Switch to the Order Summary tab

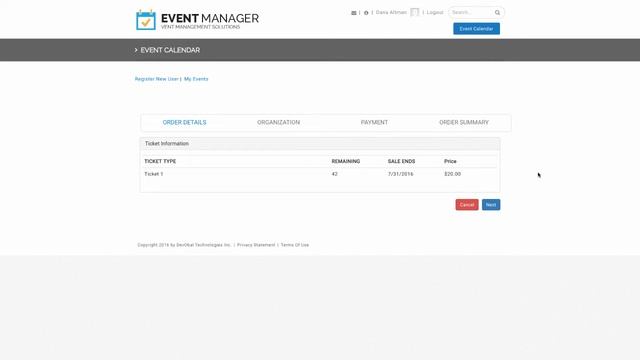[464, 122]
